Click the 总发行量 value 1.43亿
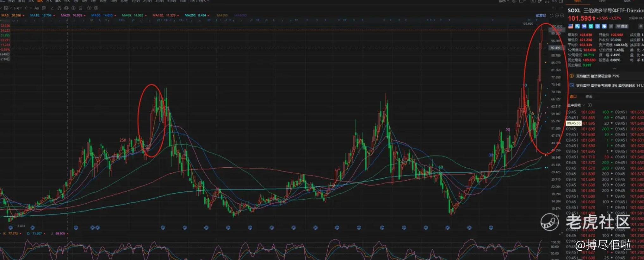Image resolution: width=644 pixels, height=260 pixels. [619, 50]
